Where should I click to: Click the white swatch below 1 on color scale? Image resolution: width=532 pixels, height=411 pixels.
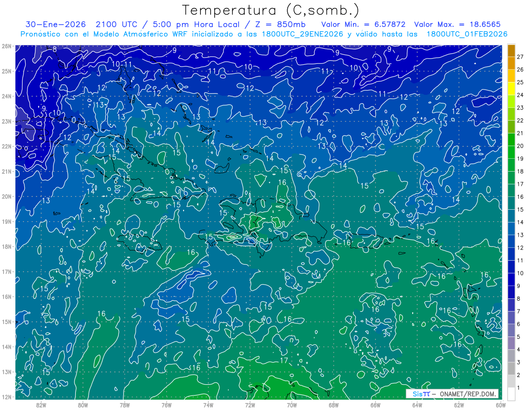[x=511, y=394]
